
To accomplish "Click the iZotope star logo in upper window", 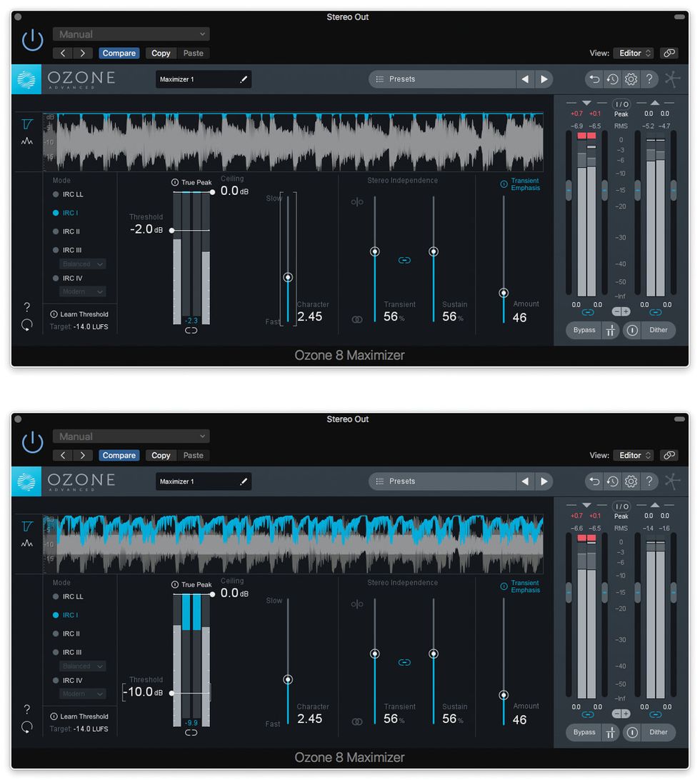I will 672,79.
